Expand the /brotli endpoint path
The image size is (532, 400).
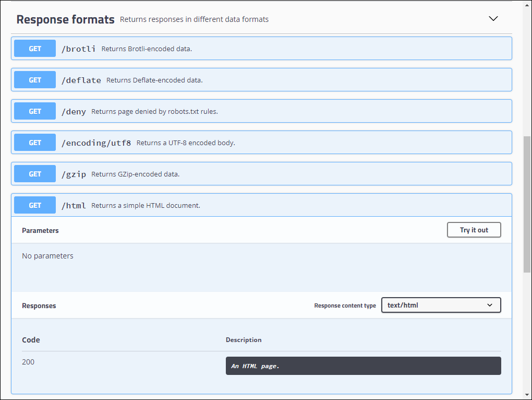79,49
